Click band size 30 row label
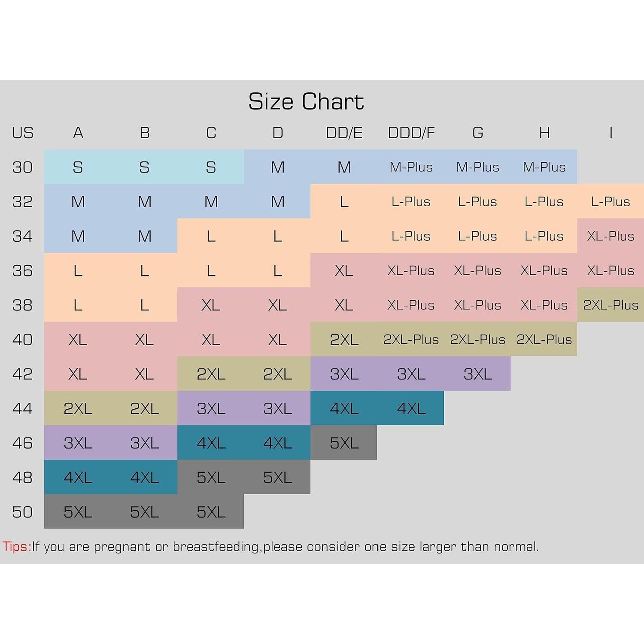 [x=22, y=167]
